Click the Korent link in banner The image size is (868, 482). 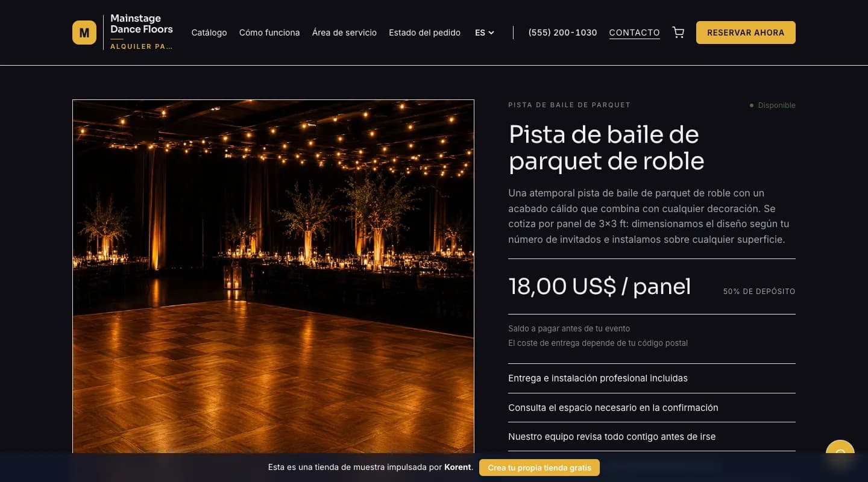pos(458,468)
